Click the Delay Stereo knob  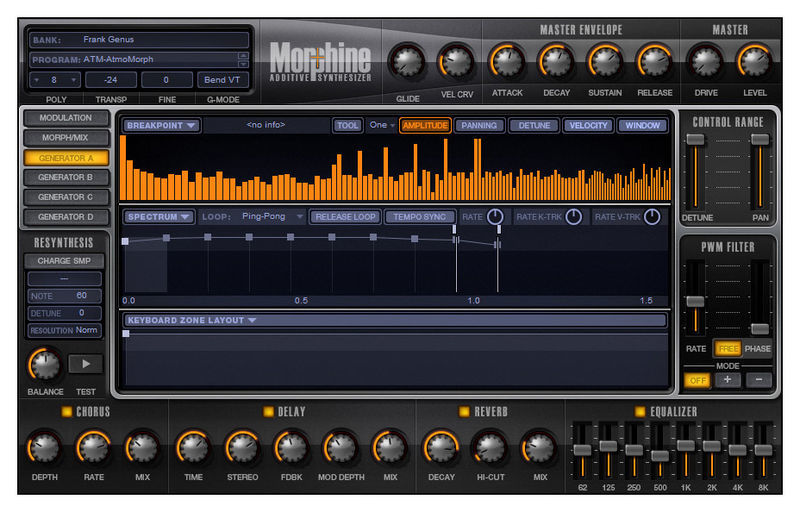[242, 448]
